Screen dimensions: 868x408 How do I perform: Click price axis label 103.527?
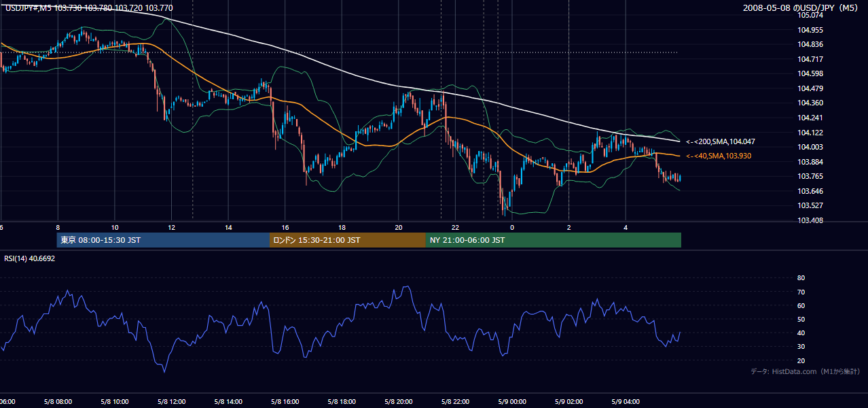(810, 205)
